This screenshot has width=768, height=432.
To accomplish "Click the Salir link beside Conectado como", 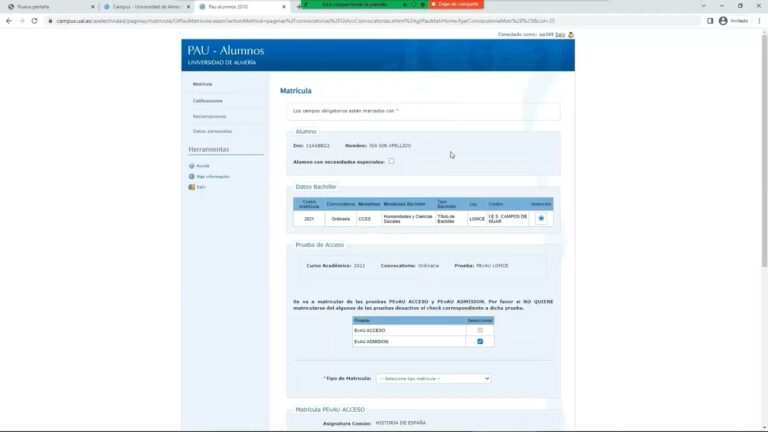I will pyautogui.click(x=560, y=35).
